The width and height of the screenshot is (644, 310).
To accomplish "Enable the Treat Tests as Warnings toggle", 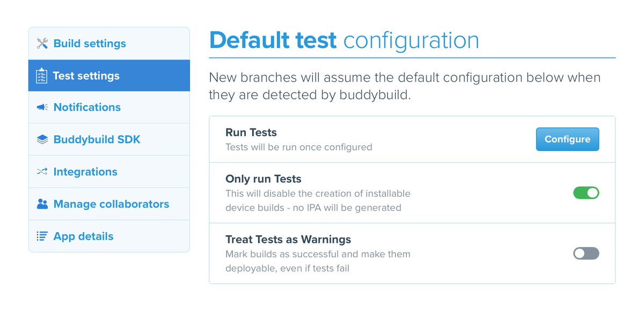I will coord(586,254).
